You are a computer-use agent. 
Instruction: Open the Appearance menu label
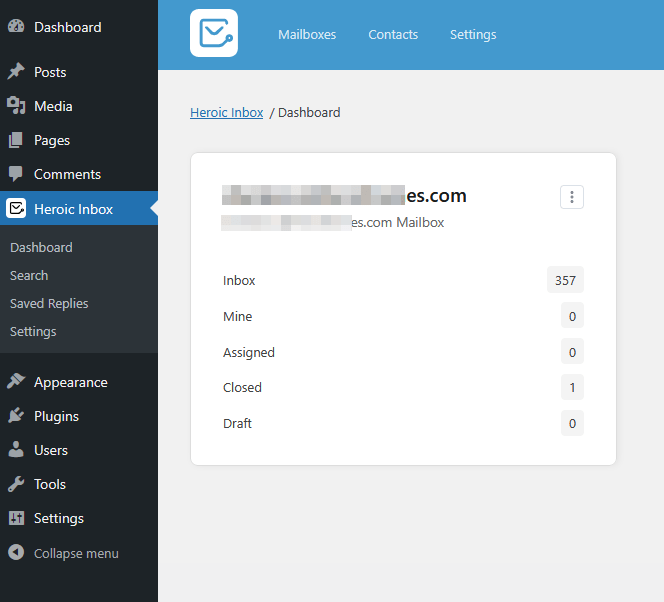pyautogui.click(x=71, y=382)
